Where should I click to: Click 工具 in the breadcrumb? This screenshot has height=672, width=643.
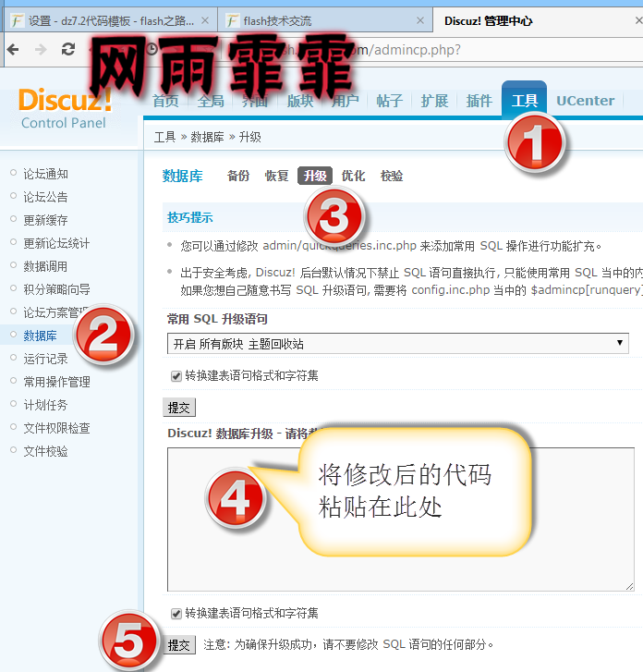pos(165,137)
